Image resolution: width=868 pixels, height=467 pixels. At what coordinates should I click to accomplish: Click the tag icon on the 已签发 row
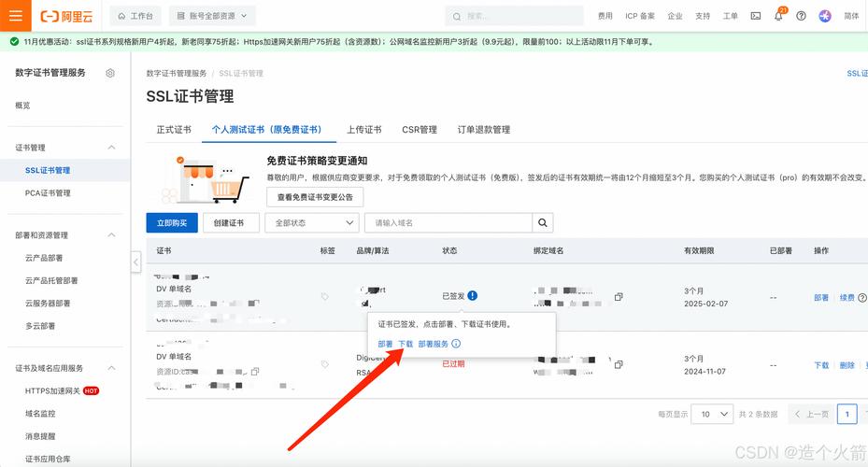pos(325,297)
